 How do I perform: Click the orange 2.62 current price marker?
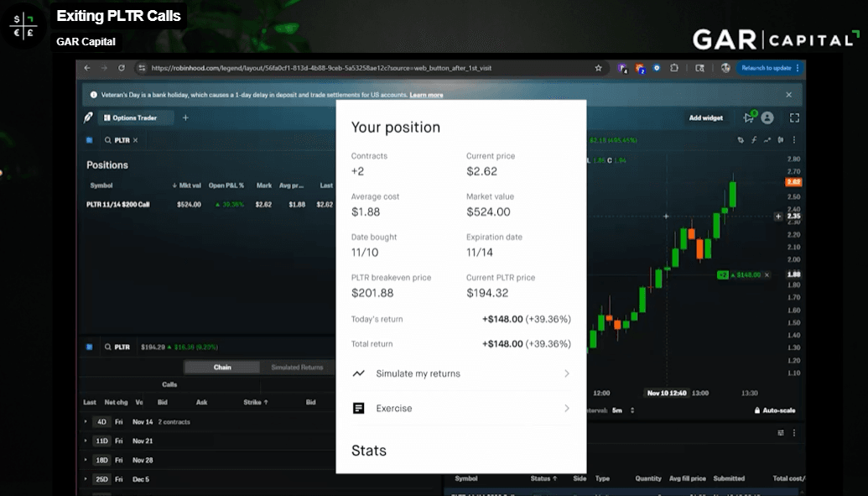coord(793,182)
